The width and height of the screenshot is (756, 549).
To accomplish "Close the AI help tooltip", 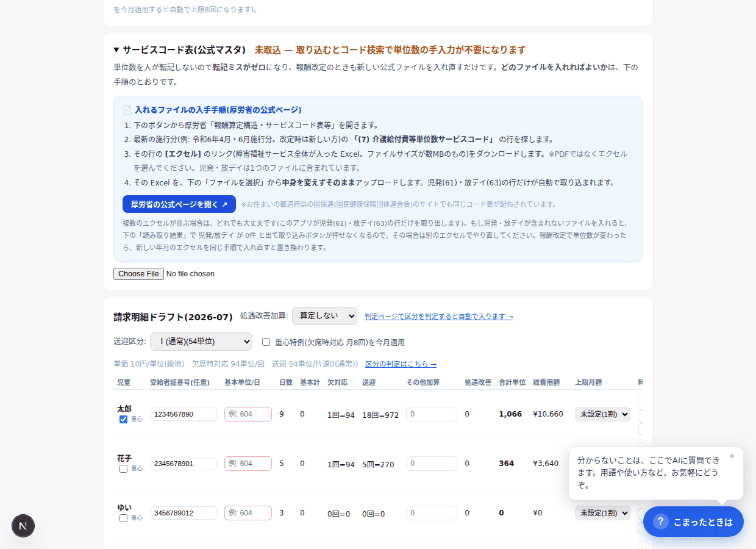I will (732, 456).
